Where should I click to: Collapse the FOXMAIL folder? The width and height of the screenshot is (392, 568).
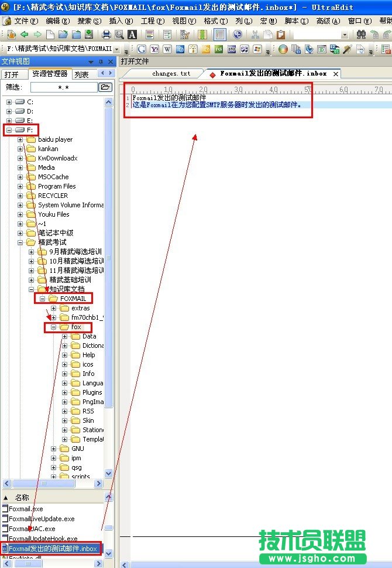click(42, 299)
